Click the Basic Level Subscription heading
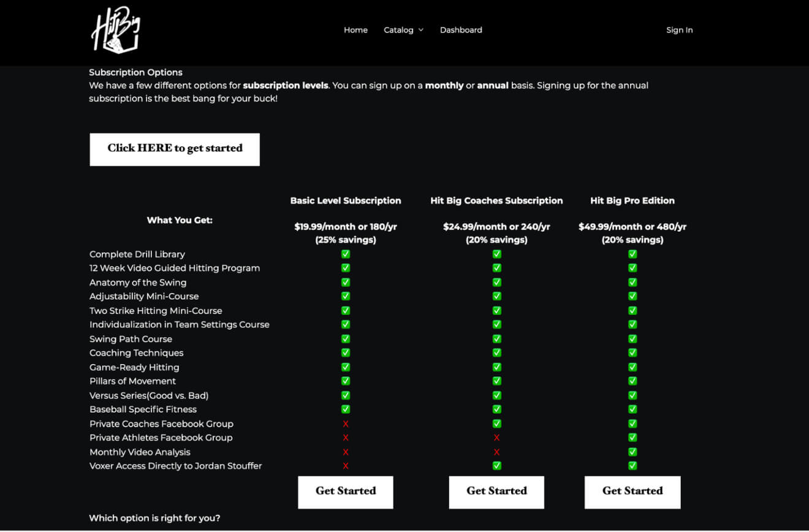Image resolution: width=809 pixels, height=532 pixels. 346,200
